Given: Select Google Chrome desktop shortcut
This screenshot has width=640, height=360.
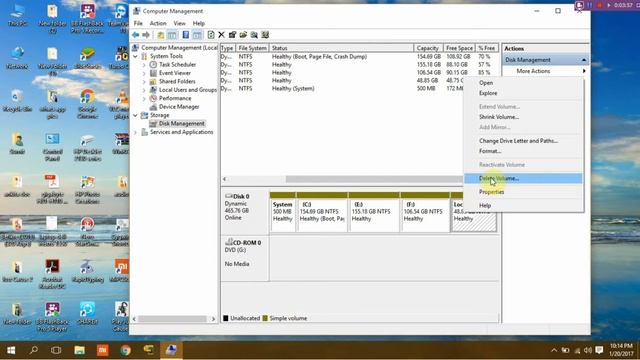Looking at the screenshot, I should pos(87,104).
